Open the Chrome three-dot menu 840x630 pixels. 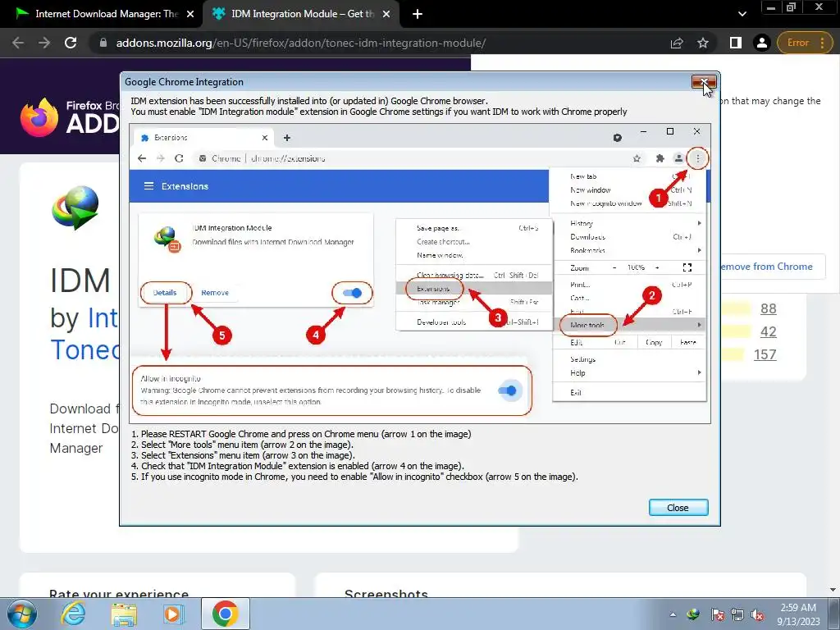tap(822, 43)
